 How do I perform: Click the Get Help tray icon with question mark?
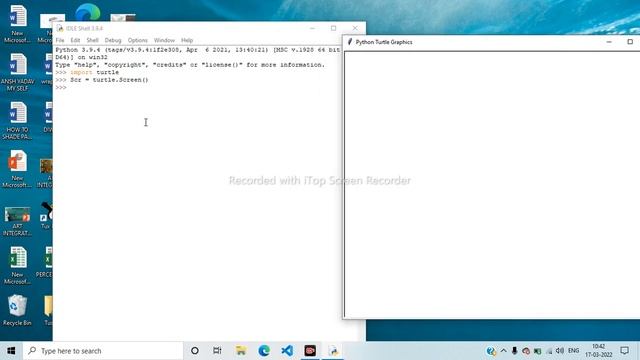point(491,351)
